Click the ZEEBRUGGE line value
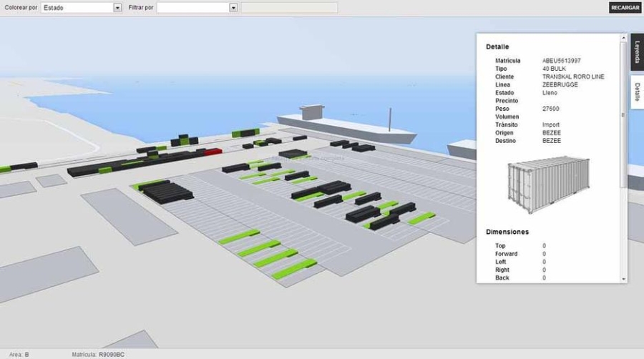The height and width of the screenshot is (359, 644). [560, 84]
